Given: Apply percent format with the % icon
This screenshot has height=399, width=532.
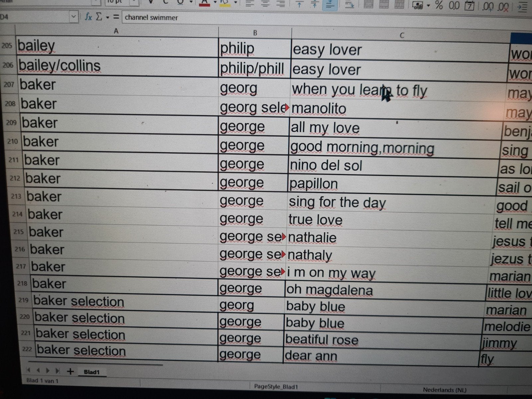Looking at the screenshot, I should click(x=439, y=5).
